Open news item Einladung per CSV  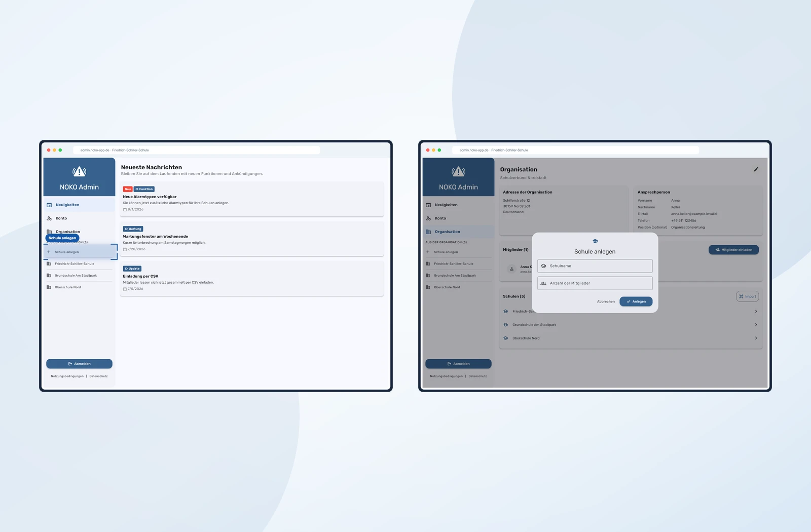[252, 278]
